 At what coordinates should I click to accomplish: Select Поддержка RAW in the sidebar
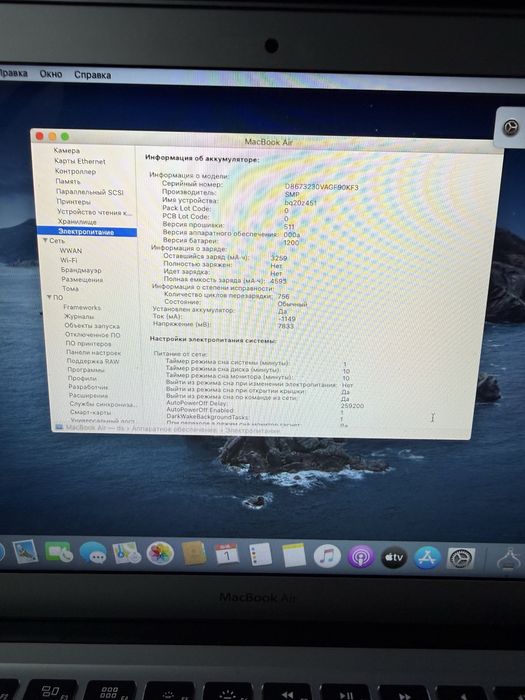tap(93, 361)
